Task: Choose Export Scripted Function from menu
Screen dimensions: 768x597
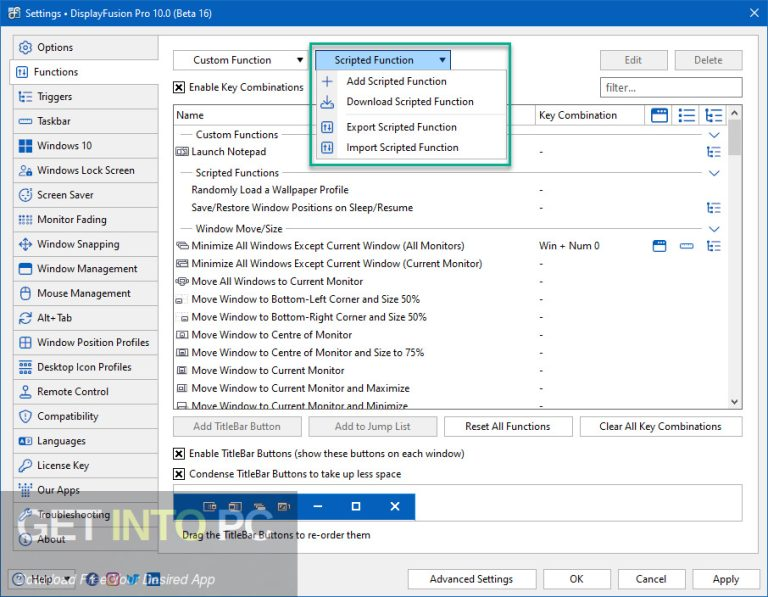Action: click(x=401, y=127)
